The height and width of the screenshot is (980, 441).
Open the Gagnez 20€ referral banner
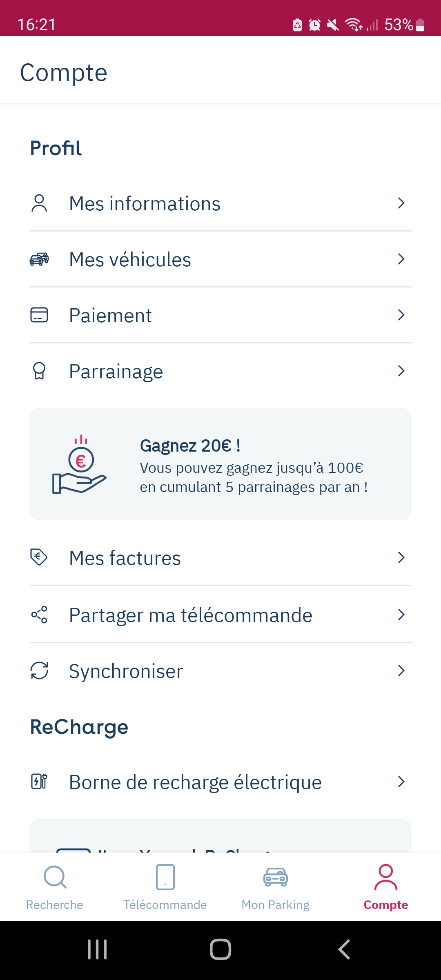(220, 464)
